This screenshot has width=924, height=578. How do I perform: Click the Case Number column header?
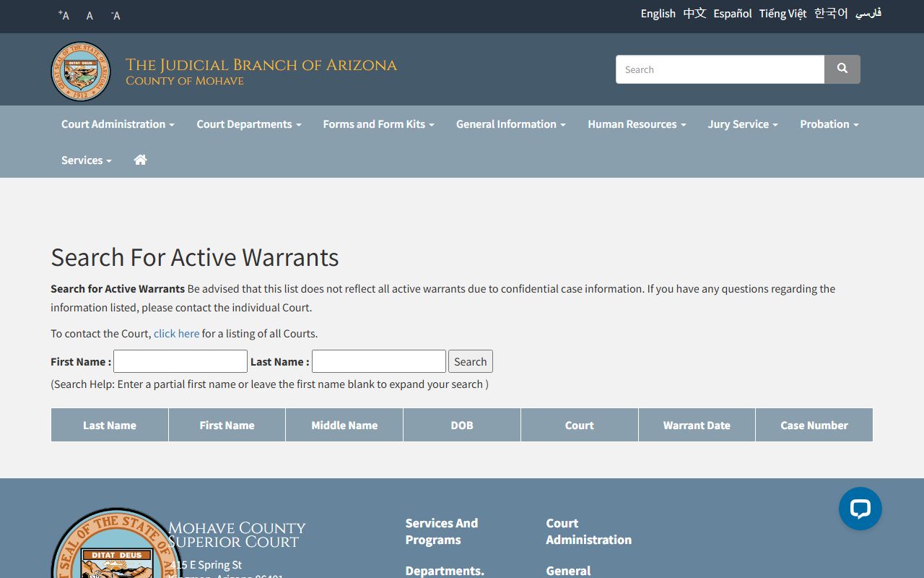pos(814,425)
